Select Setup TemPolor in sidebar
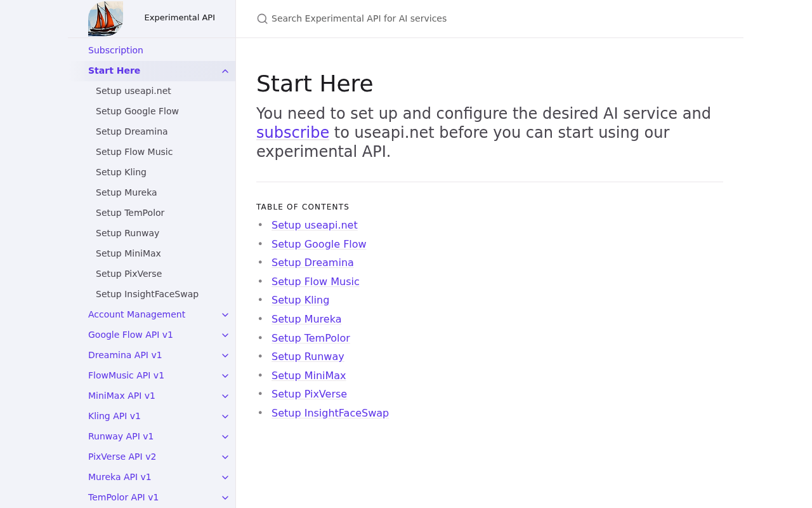This screenshot has height=508, width=812. coord(130,213)
